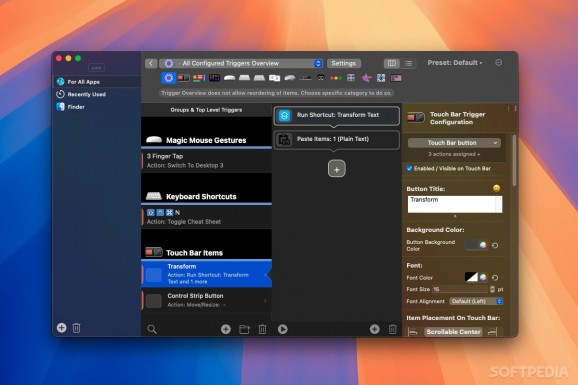578x385 pixels.
Task: Open the dark button-grid Stream Deck icon
Action: pos(214,78)
